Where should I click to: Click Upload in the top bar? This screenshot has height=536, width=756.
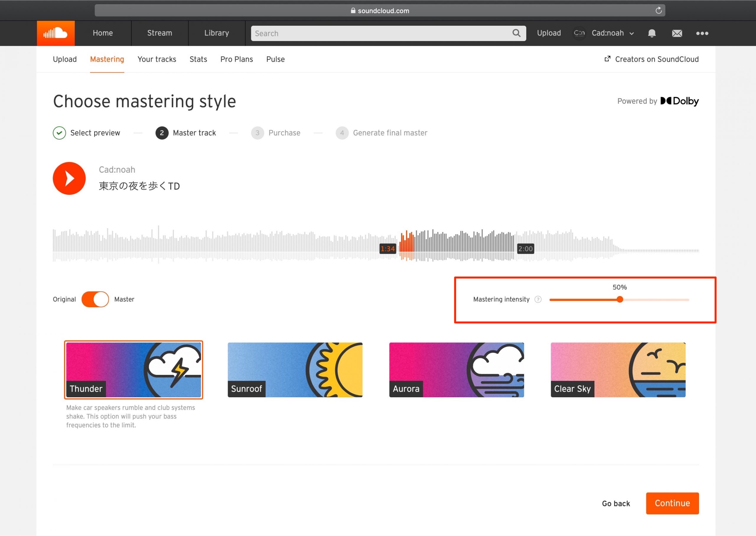(x=549, y=33)
